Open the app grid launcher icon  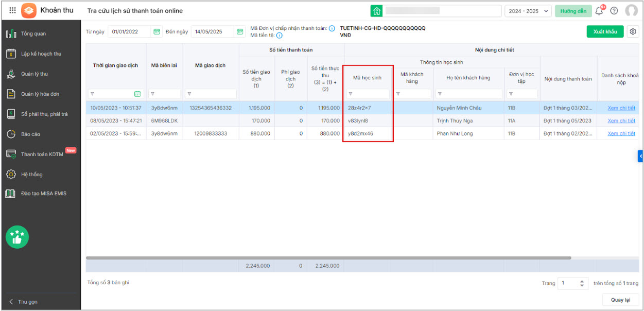12,10
